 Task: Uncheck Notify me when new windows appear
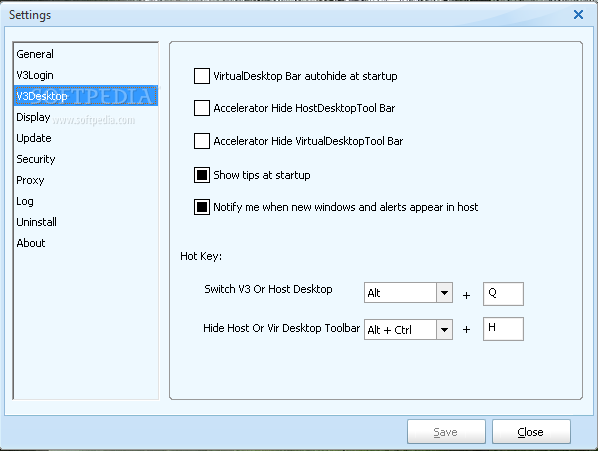click(202, 207)
